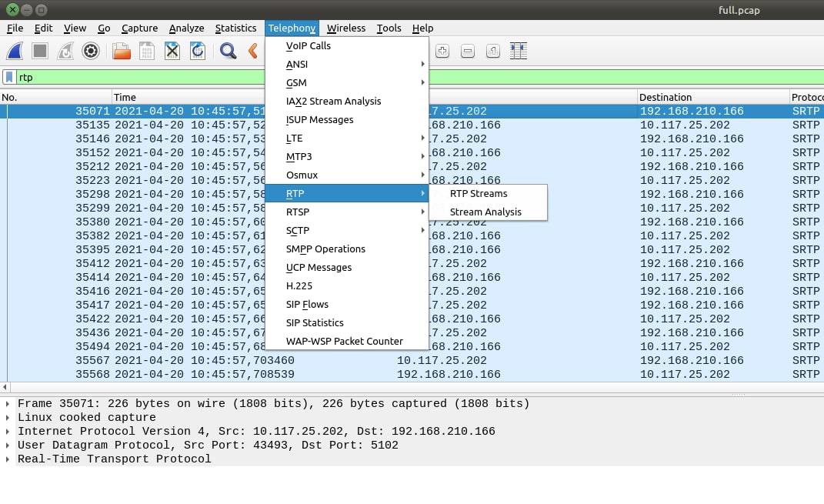The width and height of the screenshot is (824, 504).
Task: Open the Wireless menu
Action: pos(346,28)
